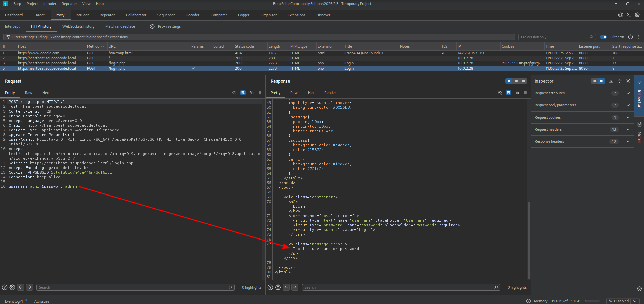Screen dimensions: 644x304
Task: Open the Project menu
Action: 32,4
